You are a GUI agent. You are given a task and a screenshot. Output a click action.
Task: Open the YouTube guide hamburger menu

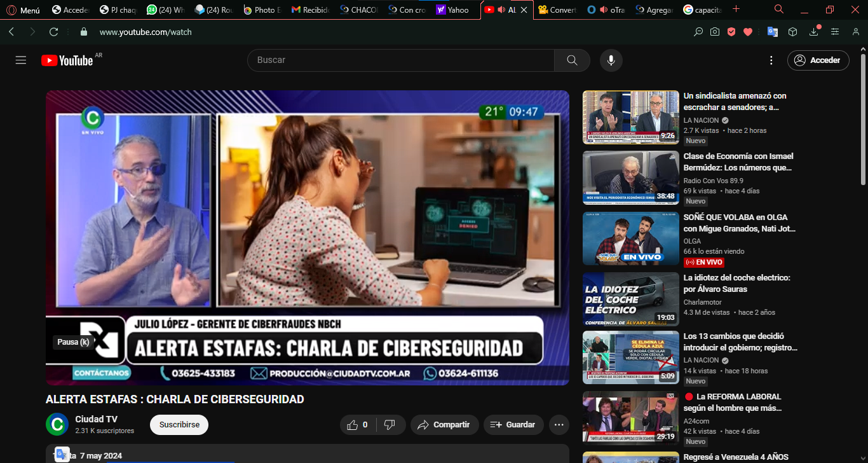[x=21, y=60]
